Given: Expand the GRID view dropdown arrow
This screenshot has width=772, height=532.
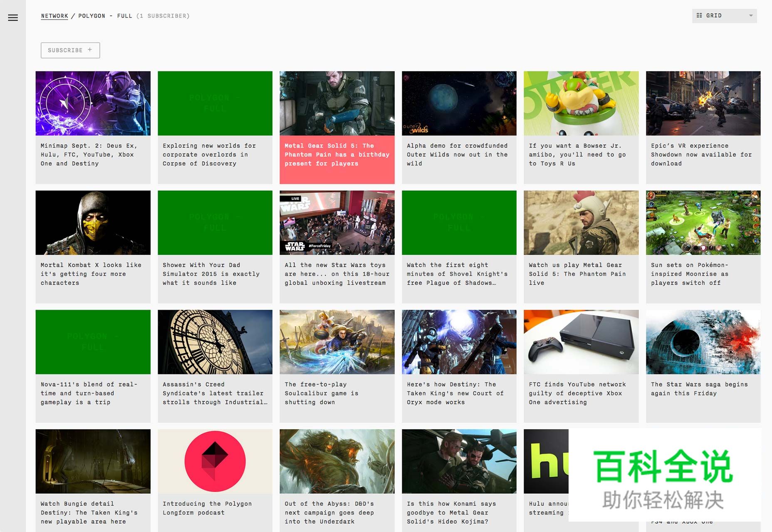Looking at the screenshot, I should pyautogui.click(x=751, y=15).
